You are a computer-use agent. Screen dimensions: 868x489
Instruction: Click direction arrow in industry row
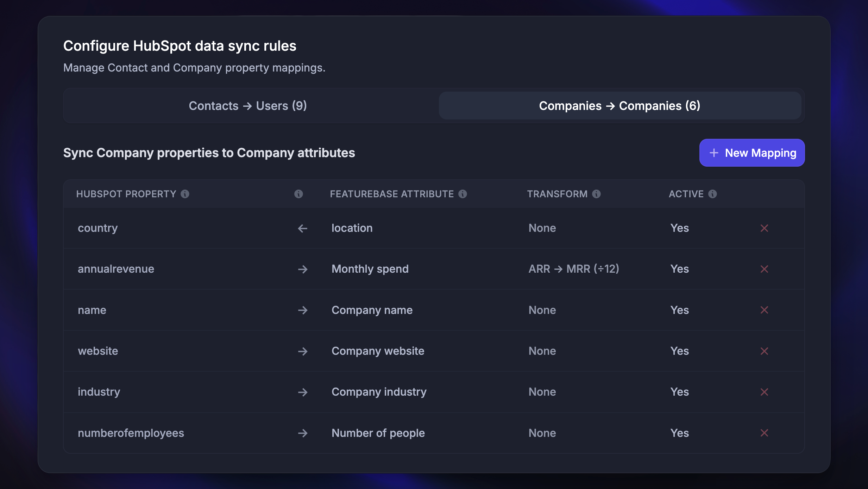click(303, 392)
